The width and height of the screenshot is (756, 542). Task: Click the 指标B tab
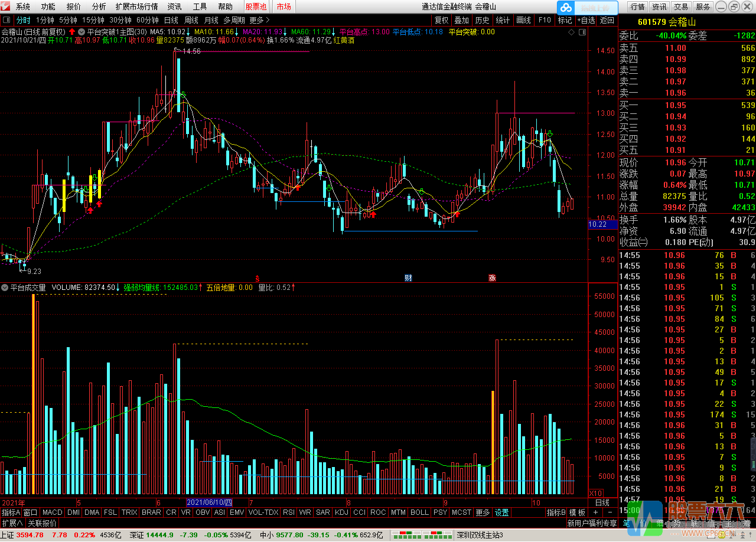(x=556, y=512)
